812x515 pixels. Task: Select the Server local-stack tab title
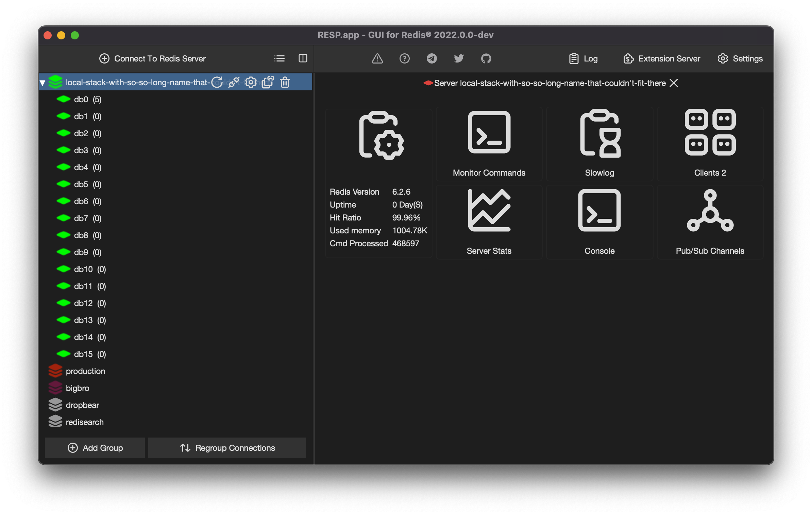pyautogui.click(x=550, y=83)
